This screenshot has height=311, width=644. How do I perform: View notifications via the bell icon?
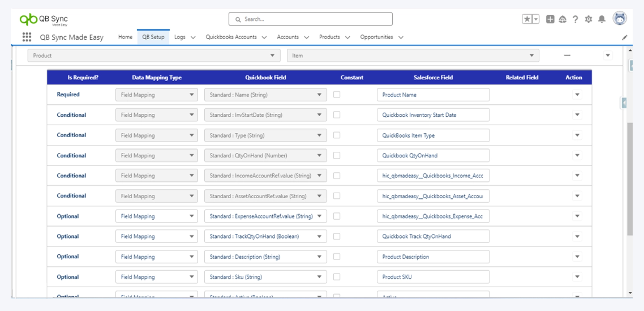(602, 19)
